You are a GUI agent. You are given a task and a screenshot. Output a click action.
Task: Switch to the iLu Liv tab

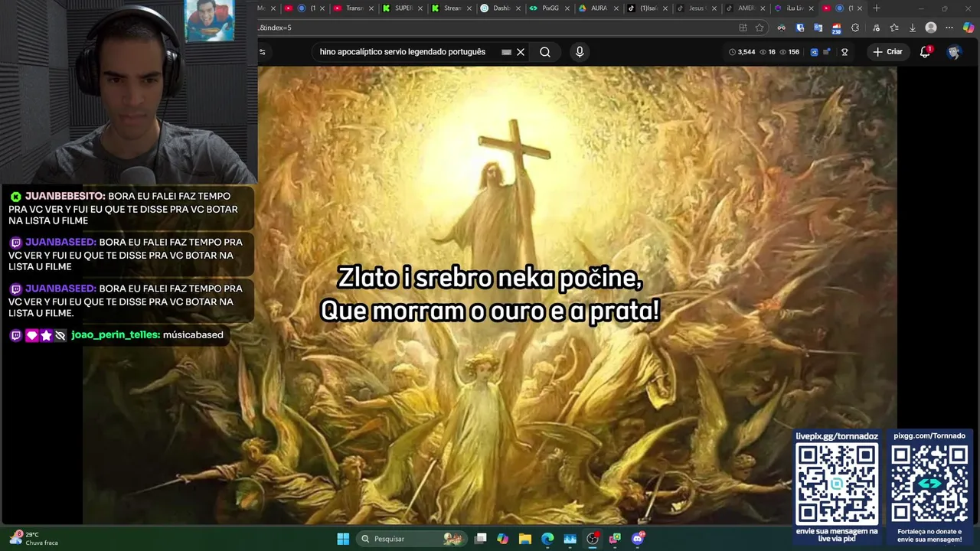coord(795,8)
